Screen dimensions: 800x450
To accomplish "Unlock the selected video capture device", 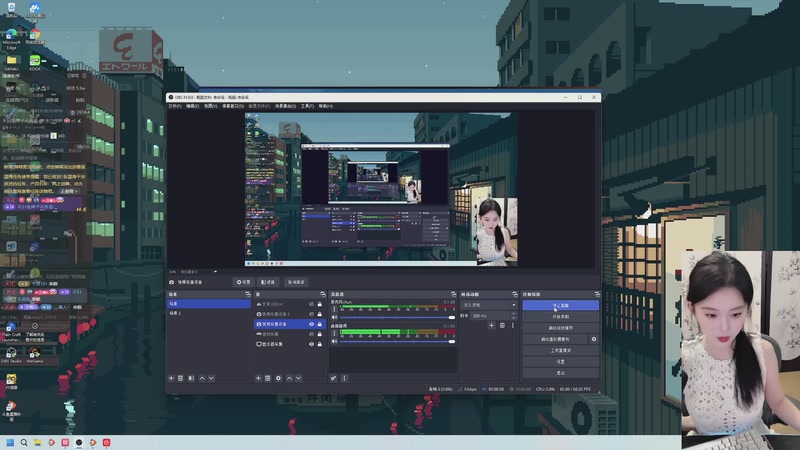I will click(320, 324).
